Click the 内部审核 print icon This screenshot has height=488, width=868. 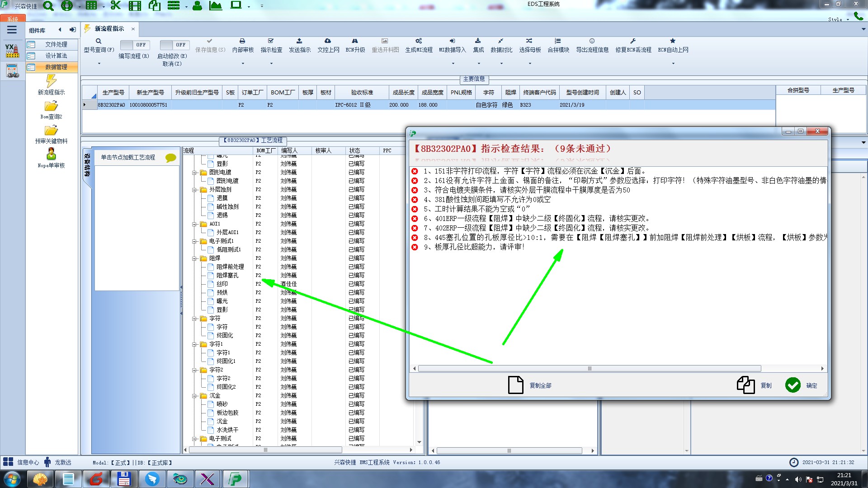click(242, 41)
